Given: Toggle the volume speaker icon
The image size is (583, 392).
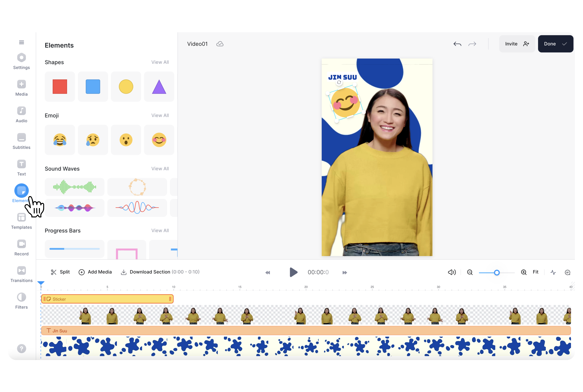Looking at the screenshot, I should (452, 272).
